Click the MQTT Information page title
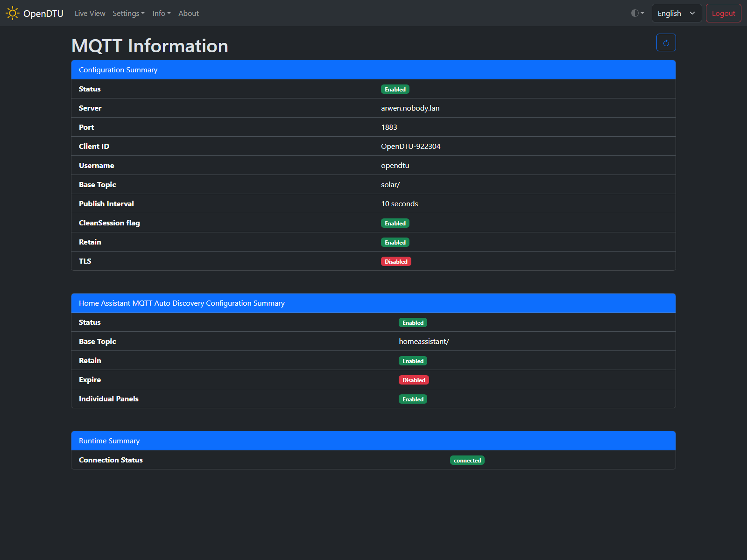The height and width of the screenshot is (560, 747). click(x=150, y=46)
